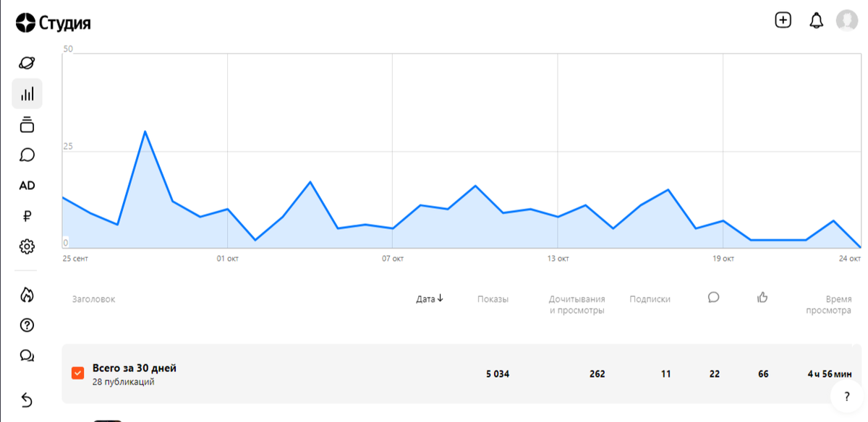Click the '25 сент' axis label
Screen dimensions: 868x422
tap(75, 258)
